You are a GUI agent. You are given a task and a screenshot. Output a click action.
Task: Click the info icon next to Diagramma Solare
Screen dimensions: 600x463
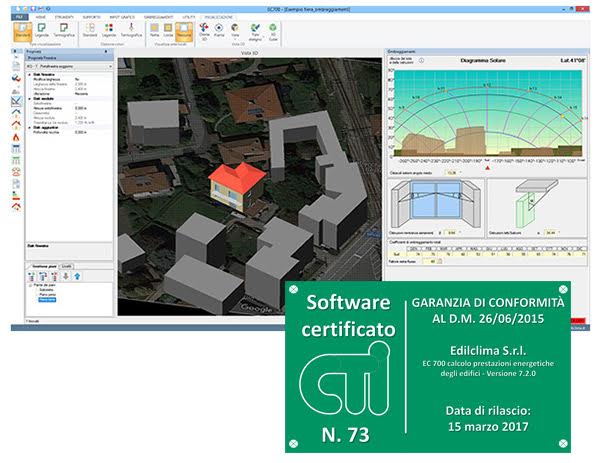pyautogui.click(x=421, y=60)
